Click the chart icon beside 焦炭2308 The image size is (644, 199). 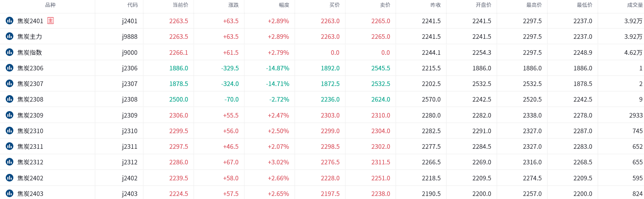click(10, 99)
